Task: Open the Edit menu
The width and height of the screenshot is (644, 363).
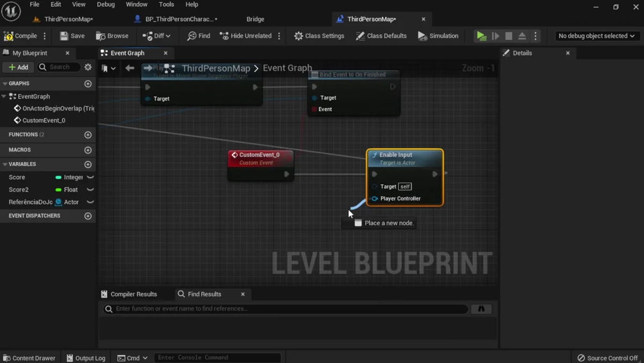Action: [56, 4]
